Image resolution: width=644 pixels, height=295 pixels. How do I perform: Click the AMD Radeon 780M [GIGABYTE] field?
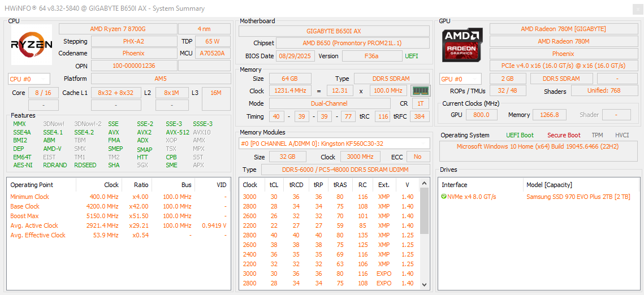click(x=563, y=29)
